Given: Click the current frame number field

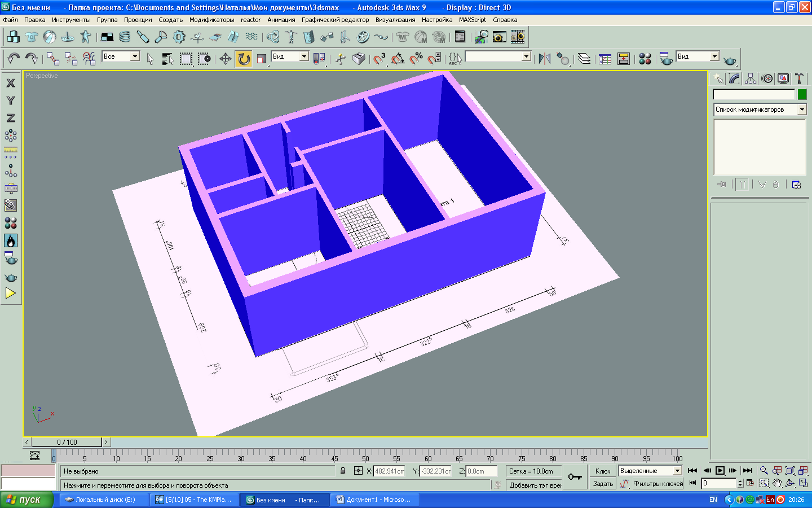Looking at the screenshot, I should 718,483.
